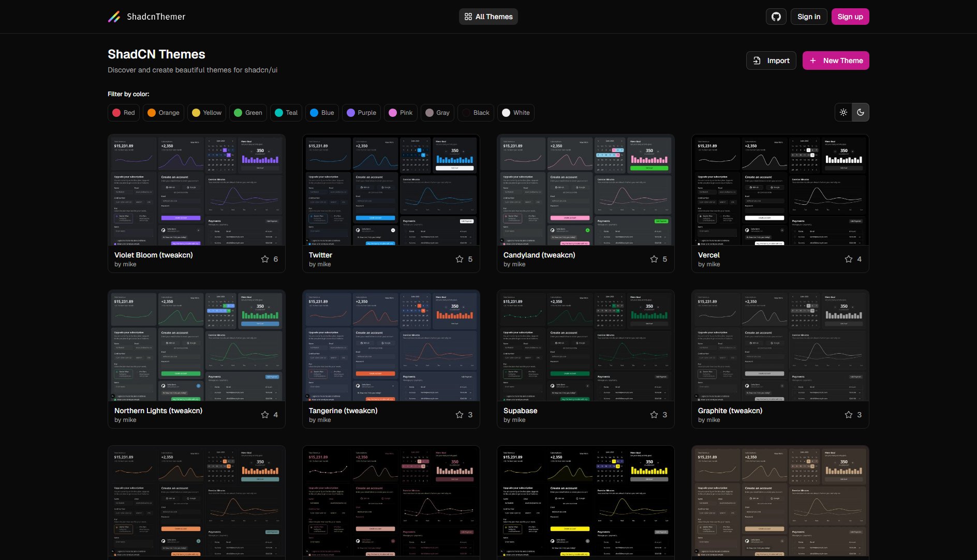Open the Twitter theme preview
Screen dimensions: 977x560
click(x=391, y=191)
